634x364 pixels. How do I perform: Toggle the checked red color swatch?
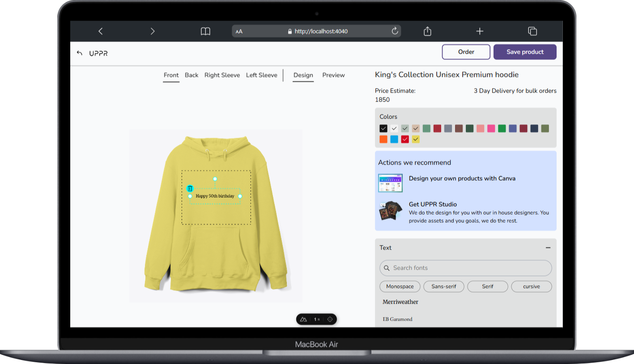405,139
